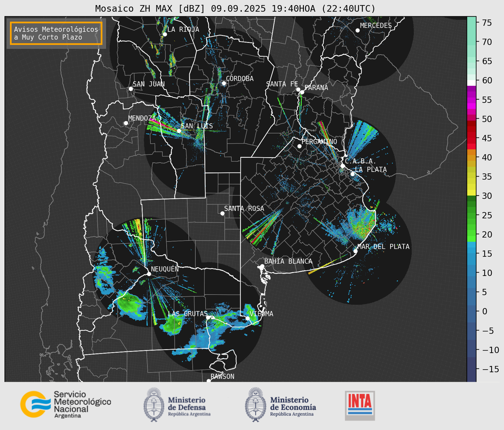This screenshot has width=504, height=430.
Task: Click the colorbar tick label 0
Action: (x=484, y=312)
